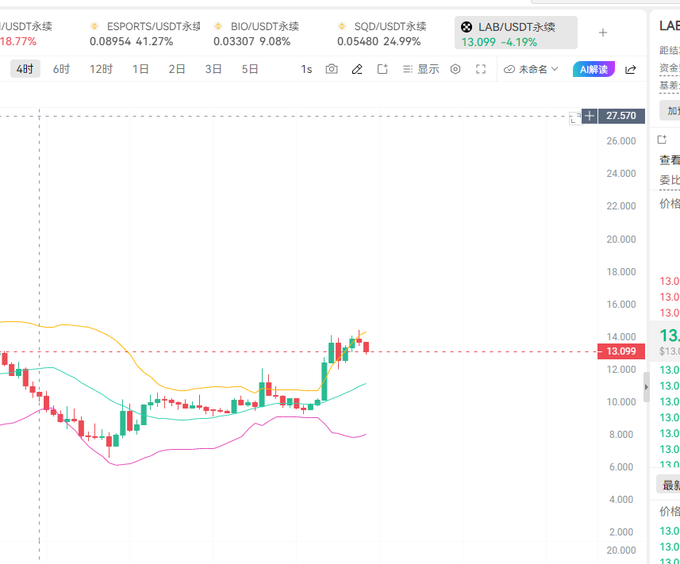This screenshot has width=680, height=564.
Task: Click plus button at 27.570 price label
Action: 589,116
